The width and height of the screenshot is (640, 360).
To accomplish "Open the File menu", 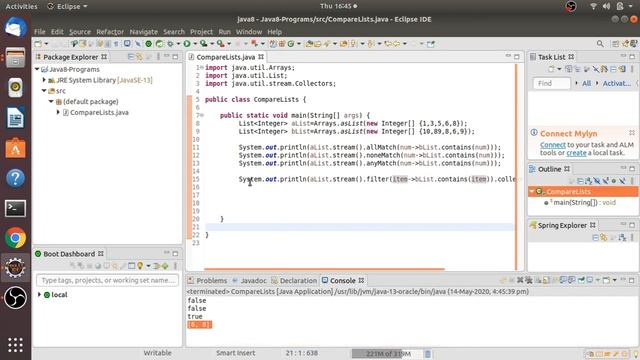I will [x=40, y=32].
